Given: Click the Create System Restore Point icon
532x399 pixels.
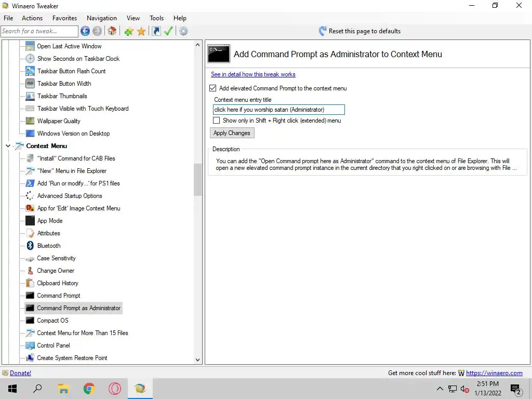Looking at the screenshot, I should [x=30, y=357].
